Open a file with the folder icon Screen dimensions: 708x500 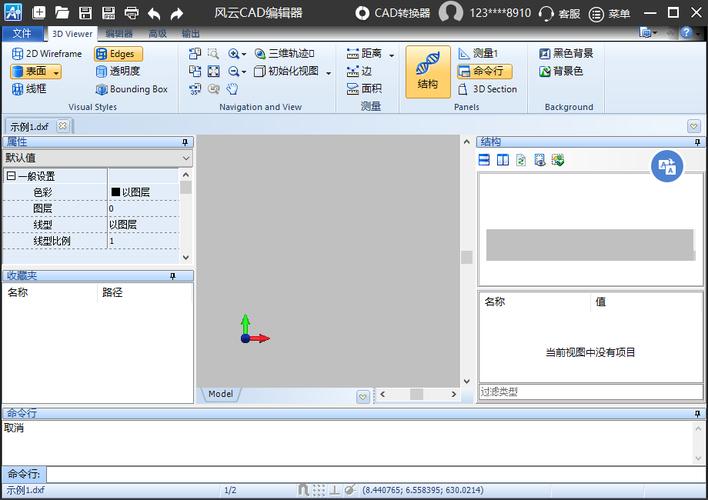point(62,12)
